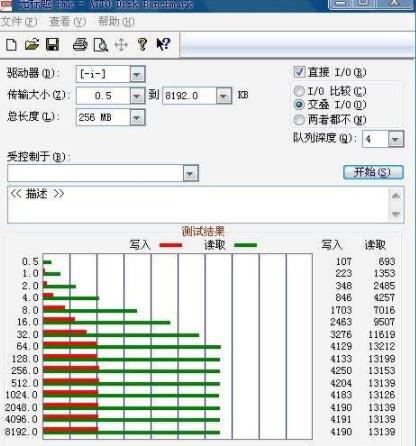
Task: Click the question mark About icon
Action: tap(142, 44)
